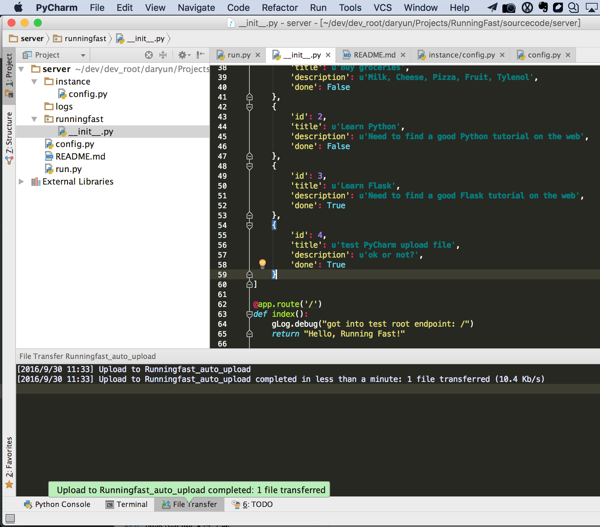This screenshot has width=600, height=527.
Task: Open the macOS Spotlight search icon
Action: [x=573, y=8]
